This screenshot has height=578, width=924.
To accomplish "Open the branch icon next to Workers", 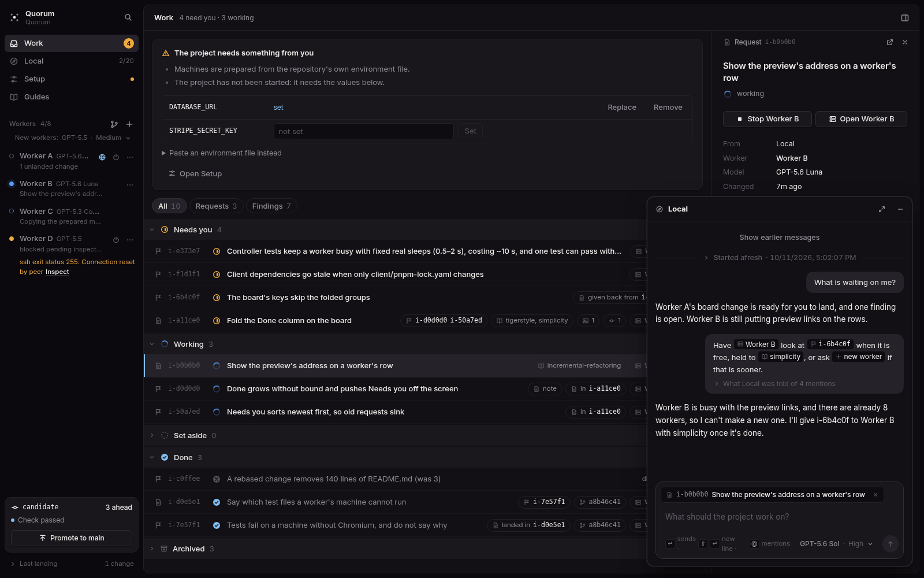I will tap(114, 124).
